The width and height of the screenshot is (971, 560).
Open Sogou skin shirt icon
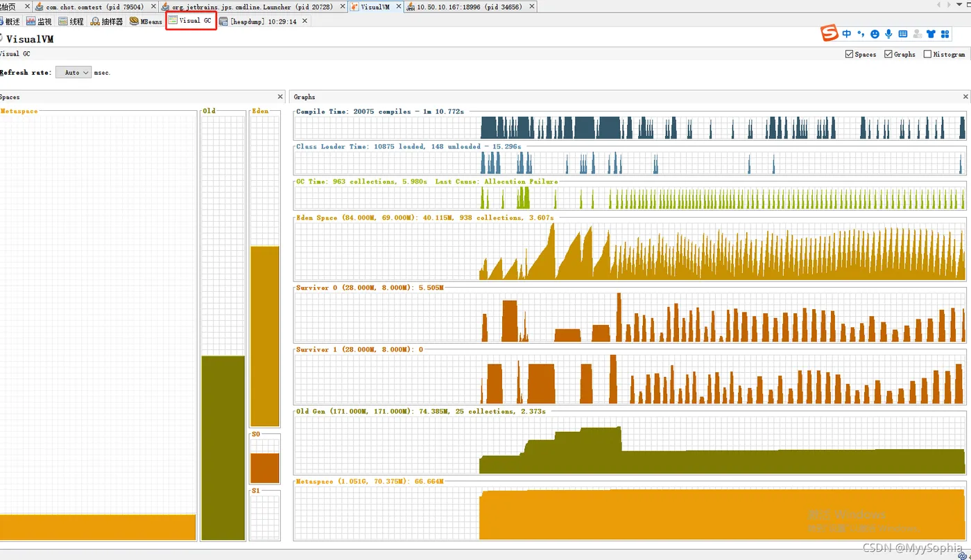click(931, 33)
